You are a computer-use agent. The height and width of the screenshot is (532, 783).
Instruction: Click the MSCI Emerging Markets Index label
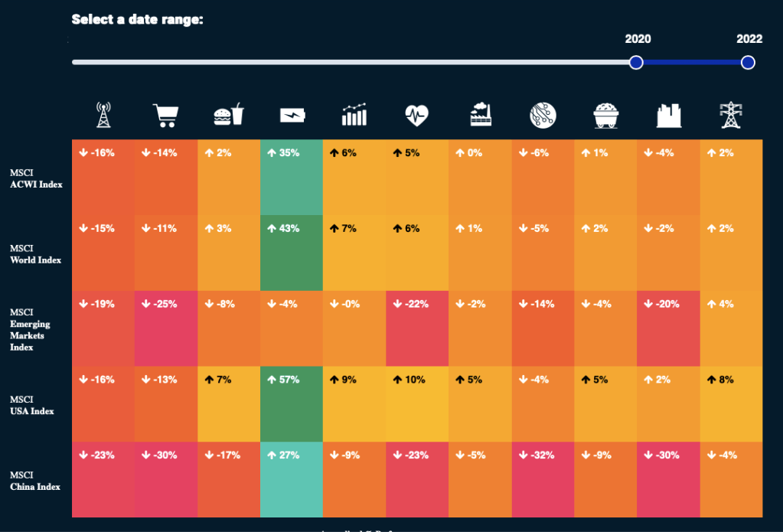[31, 330]
